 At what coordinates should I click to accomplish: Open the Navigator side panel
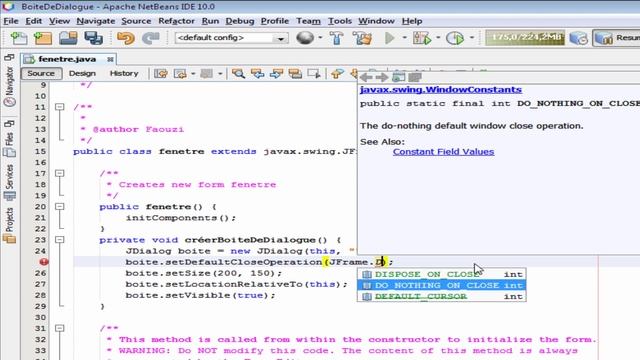coord(10,87)
